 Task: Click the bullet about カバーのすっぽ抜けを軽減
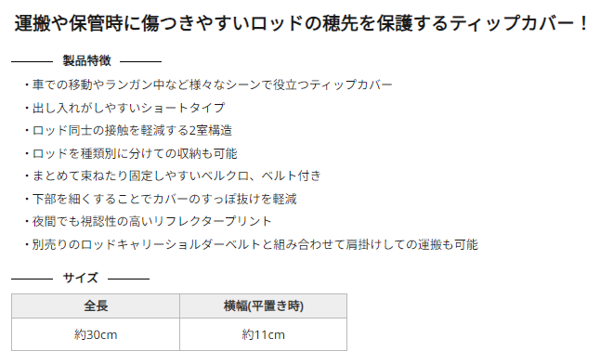point(161,199)
